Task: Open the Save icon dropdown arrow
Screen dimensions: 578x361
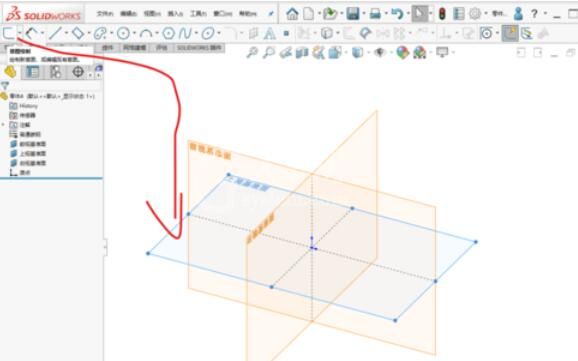Action: 363,14
